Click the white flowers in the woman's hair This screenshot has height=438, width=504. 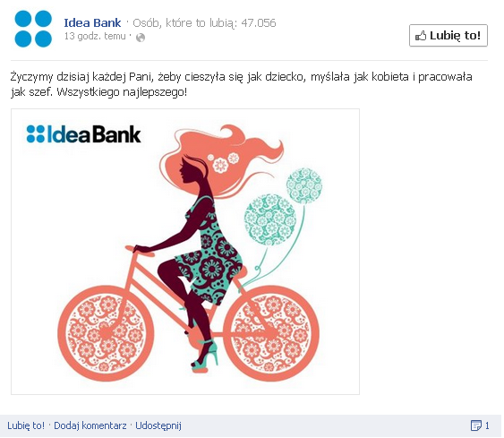(x=223, y=162)
